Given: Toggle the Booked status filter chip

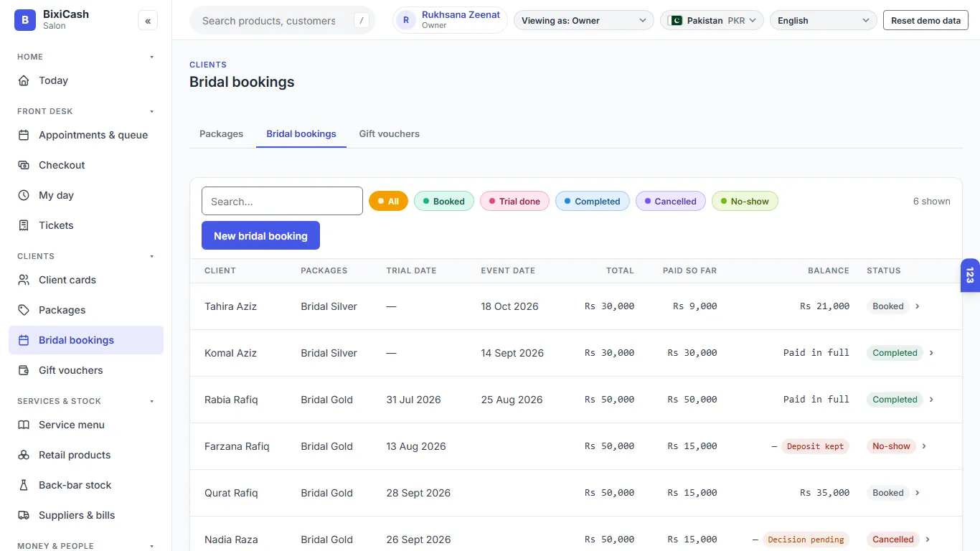Looking at the screenshot, I should [x=443, y=202].
